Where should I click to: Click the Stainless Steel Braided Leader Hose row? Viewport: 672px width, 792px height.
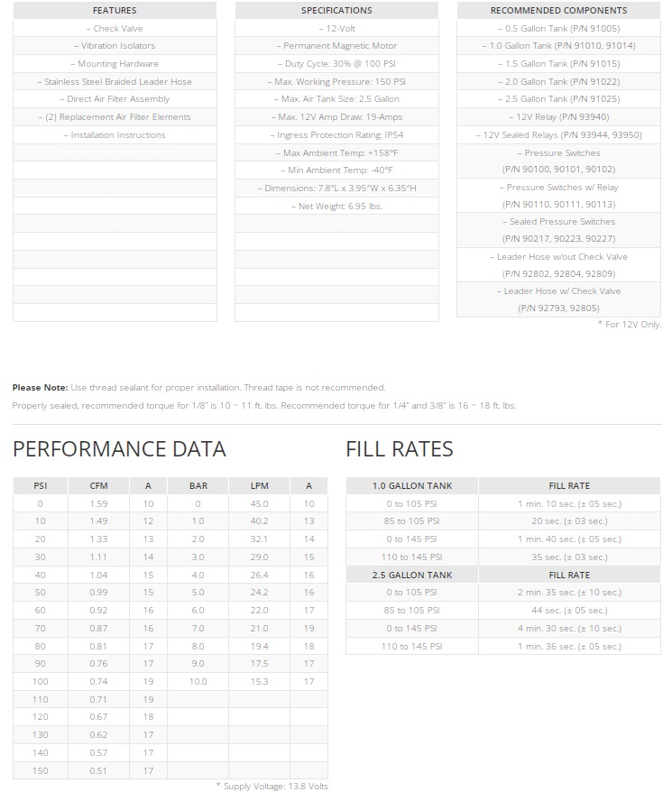115,82
